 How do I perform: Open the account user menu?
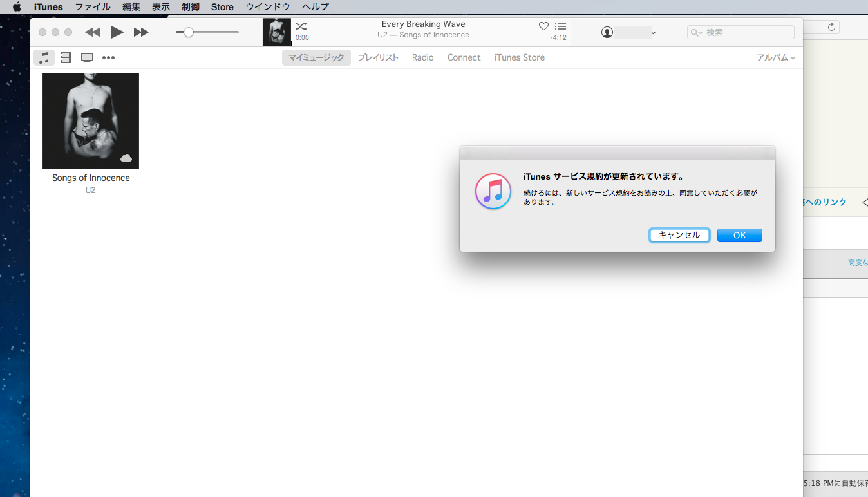pos(628,32)
